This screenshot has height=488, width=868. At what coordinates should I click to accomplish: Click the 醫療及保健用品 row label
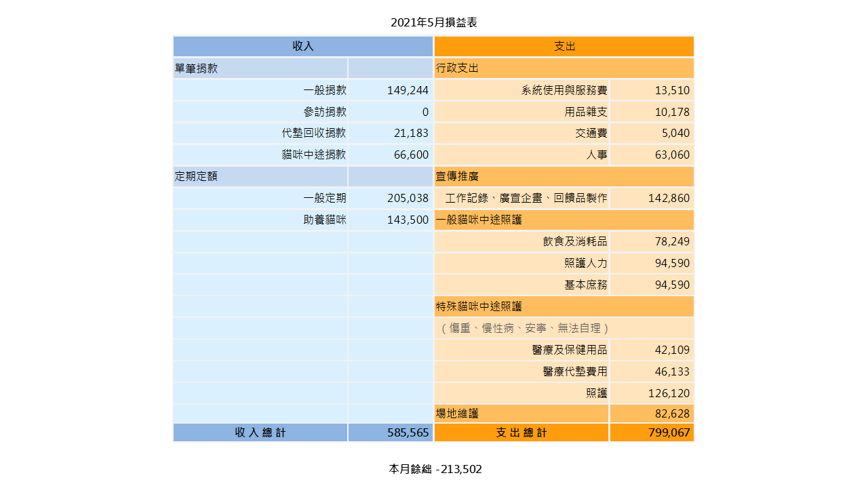pos(570,350)
